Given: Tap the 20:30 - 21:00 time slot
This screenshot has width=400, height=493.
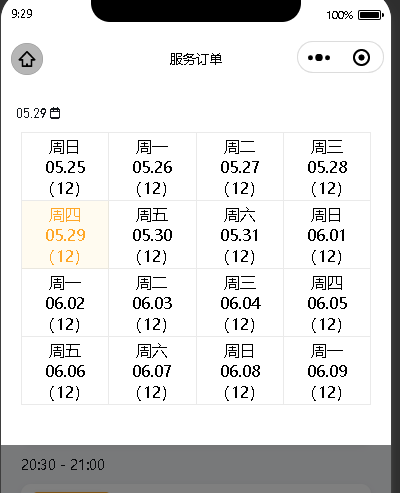Looking at the screenshot, I should click(x=63, y=465).
